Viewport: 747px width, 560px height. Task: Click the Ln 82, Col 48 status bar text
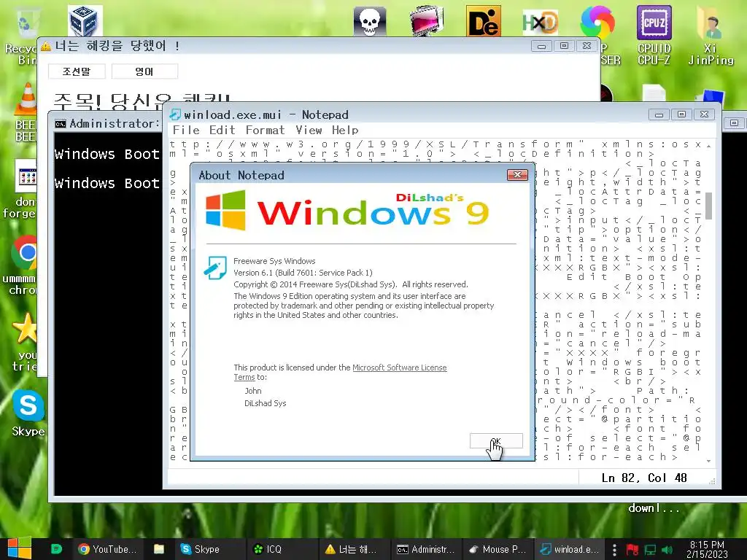click(643, 478)
